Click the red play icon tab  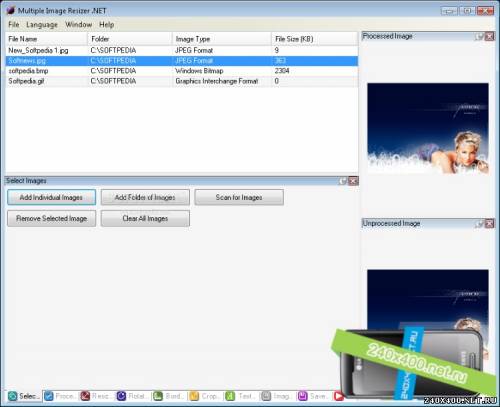click(339, 396)
